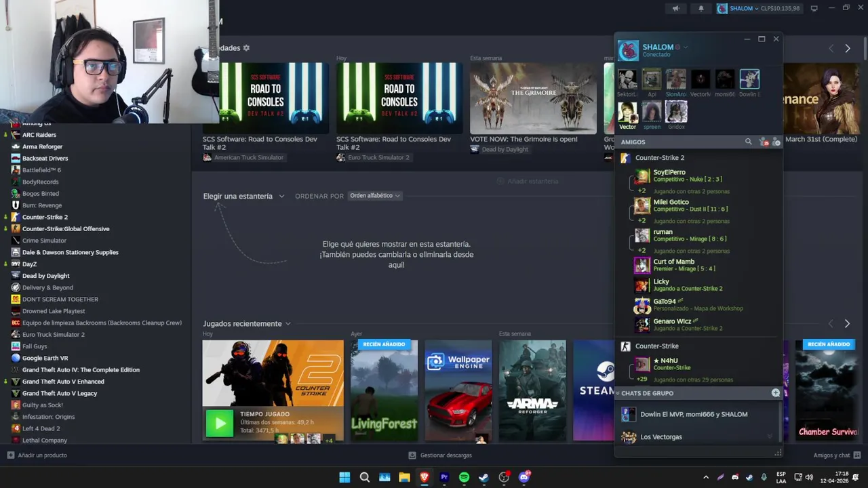Open Chamber Survival game tile

[x=827, y=391]
